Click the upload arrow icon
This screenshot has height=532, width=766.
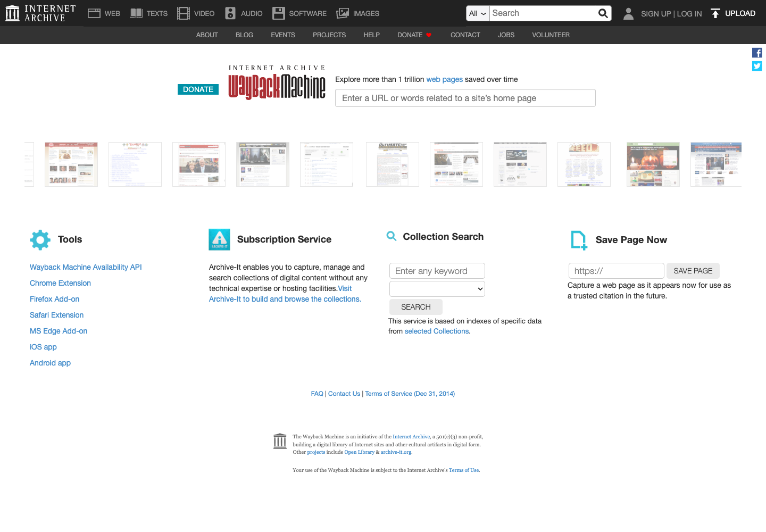click(x=715, y=13)
